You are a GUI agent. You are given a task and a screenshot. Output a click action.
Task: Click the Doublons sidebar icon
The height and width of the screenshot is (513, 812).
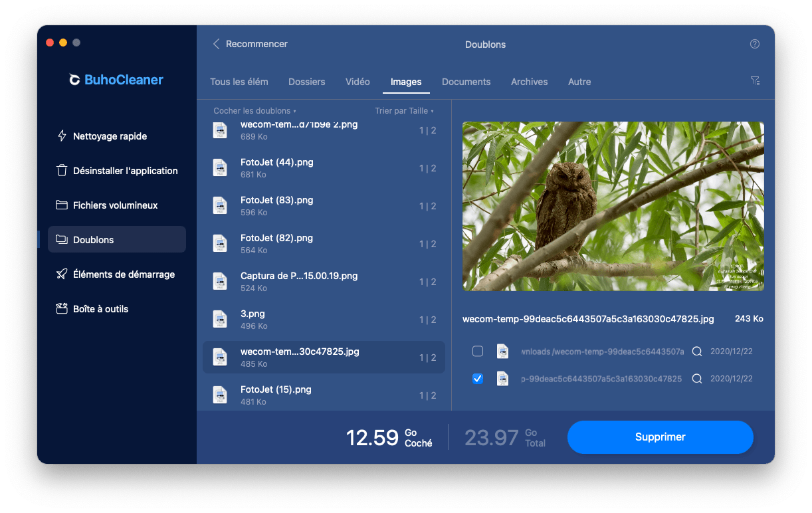click(x=62, y=239)
